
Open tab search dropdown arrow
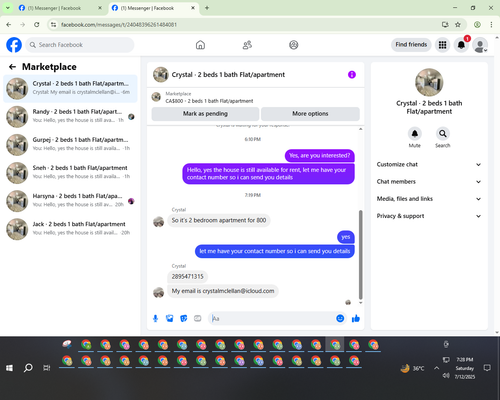coord(7,8)
